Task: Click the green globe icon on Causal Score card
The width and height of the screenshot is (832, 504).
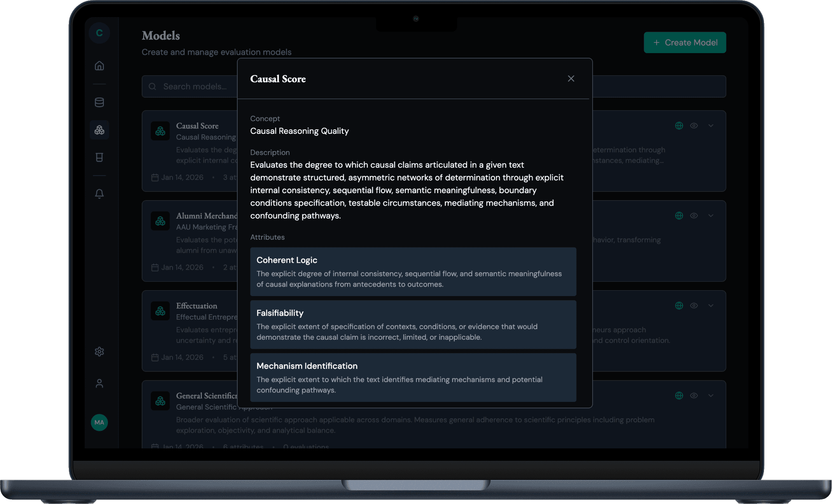Action: [679, 126]
